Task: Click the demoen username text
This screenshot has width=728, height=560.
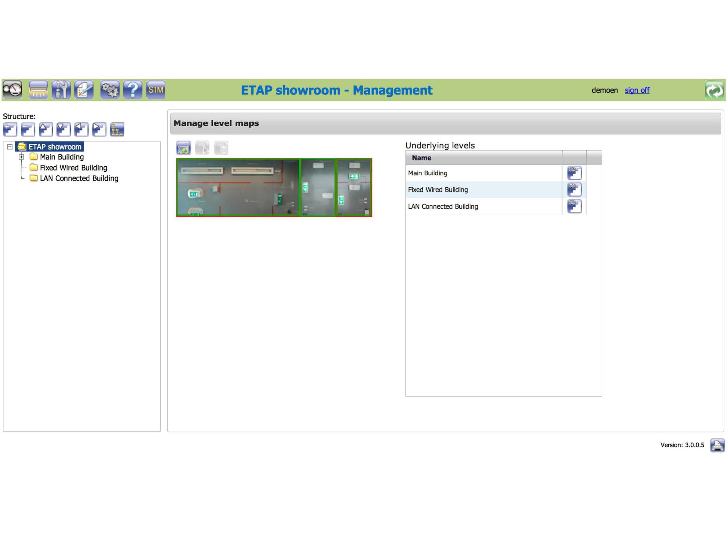Action: 605,90
